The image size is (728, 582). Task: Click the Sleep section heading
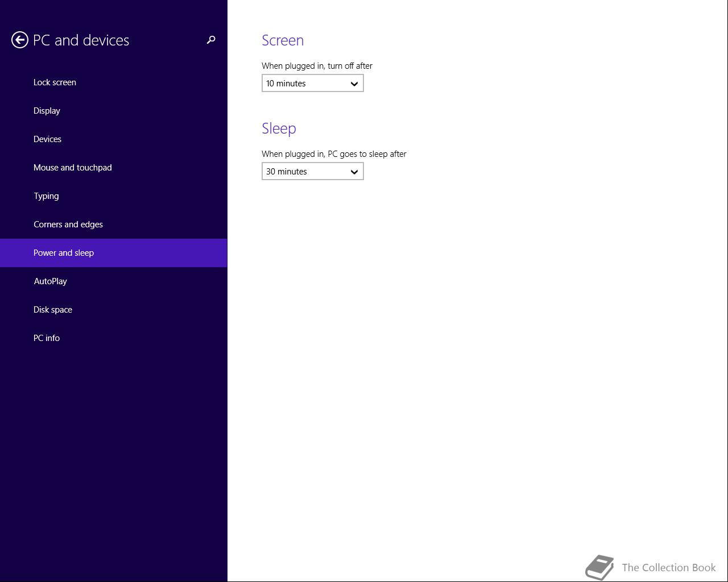[279, 128]
